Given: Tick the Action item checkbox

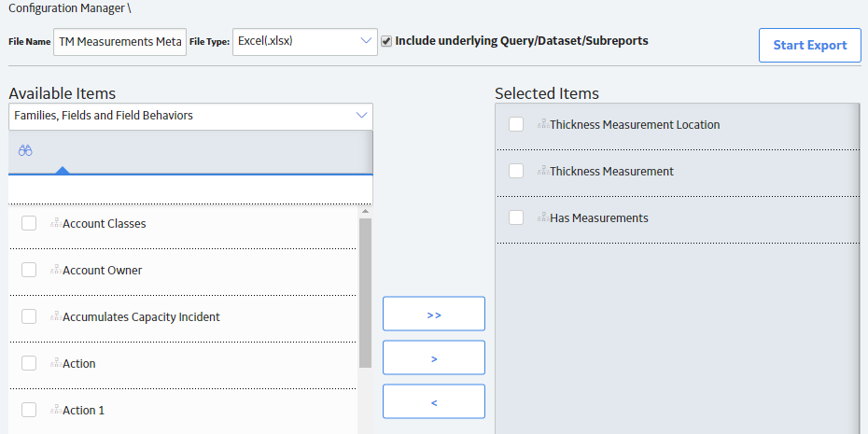Looking at the screenshot, I should (29, 363).
